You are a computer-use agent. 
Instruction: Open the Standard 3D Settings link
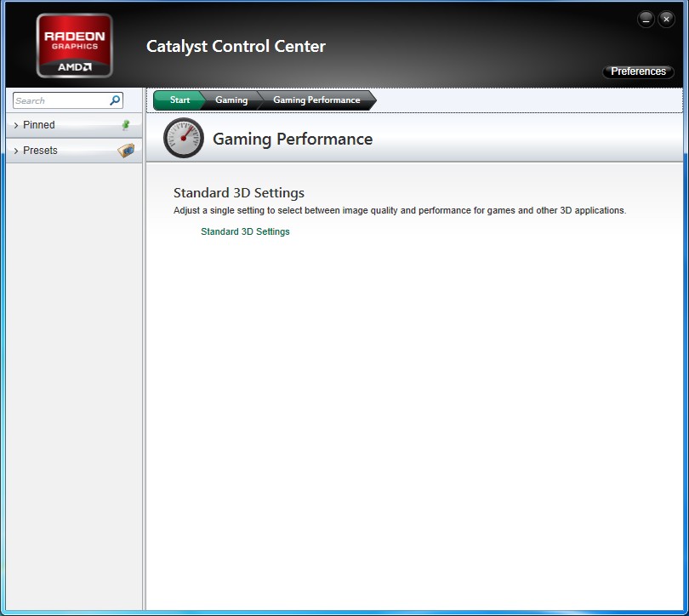click(x=245, y=231)
